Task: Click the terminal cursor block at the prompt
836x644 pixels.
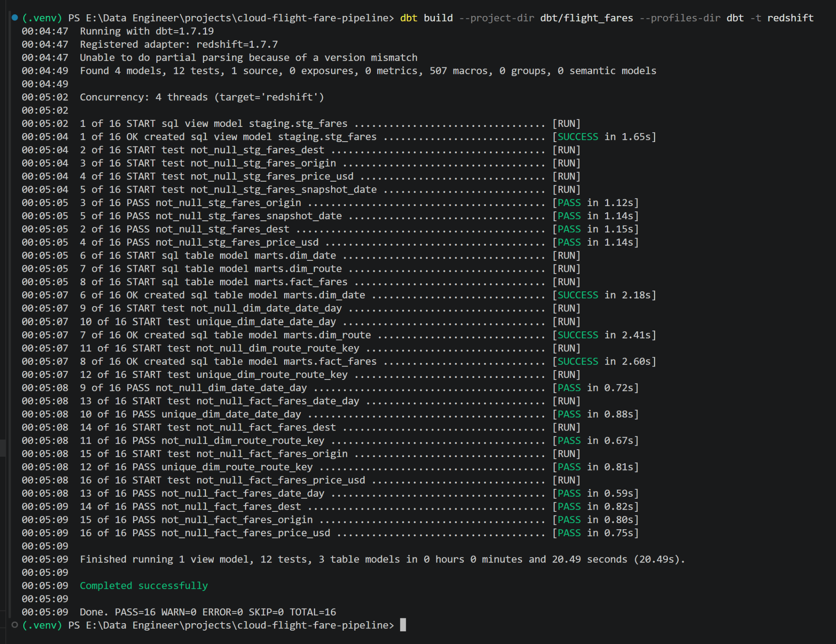Action: (403, 625)
